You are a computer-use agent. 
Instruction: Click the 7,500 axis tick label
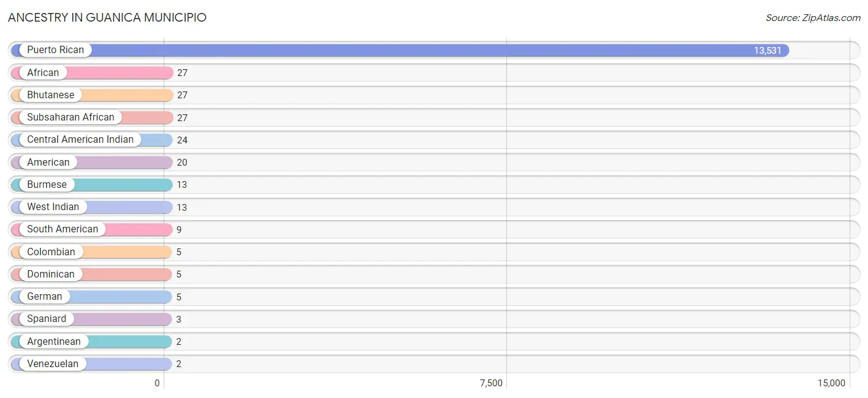[491, 383]
